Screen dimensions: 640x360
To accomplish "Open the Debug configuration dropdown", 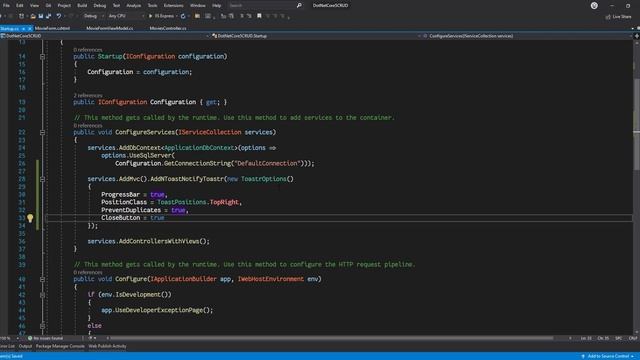I will click(x=93, y=16).
